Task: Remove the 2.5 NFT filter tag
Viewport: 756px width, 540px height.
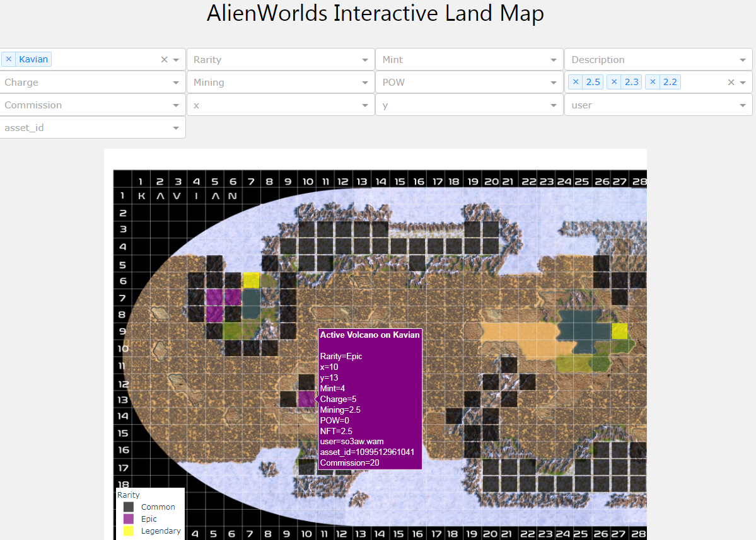Action: pyautogui.click(x=576, y=82)
